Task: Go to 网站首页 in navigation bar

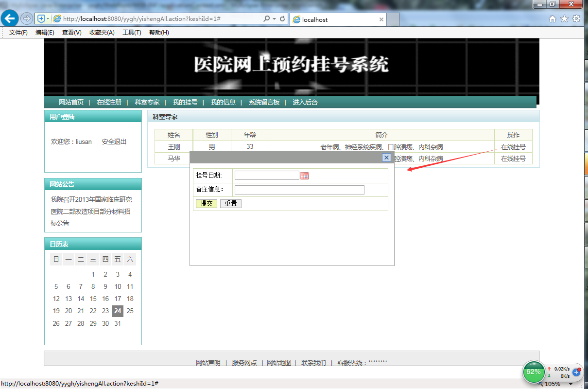Action: [x=71, y=102]
